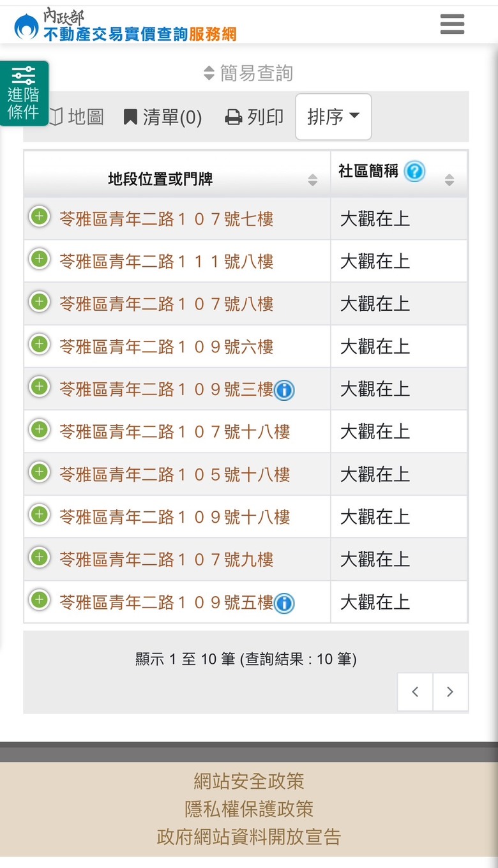Toggle the 簡易查詢 section

pyautogui.click(x=248, y=73)
